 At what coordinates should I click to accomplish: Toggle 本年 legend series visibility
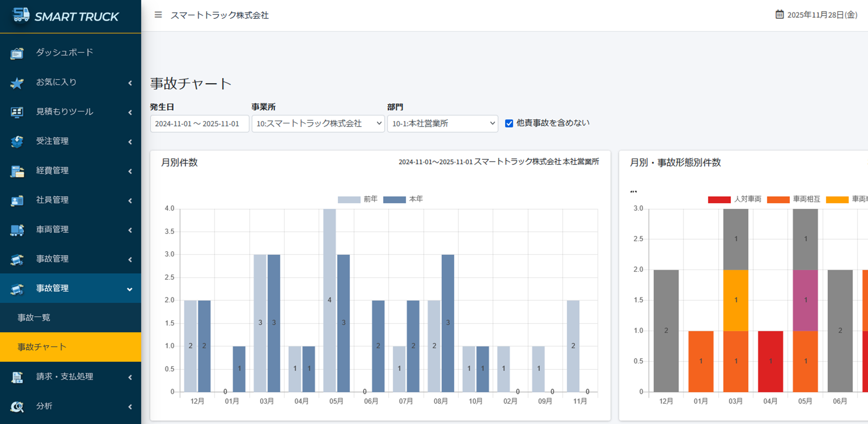click(x=394, y=199)
